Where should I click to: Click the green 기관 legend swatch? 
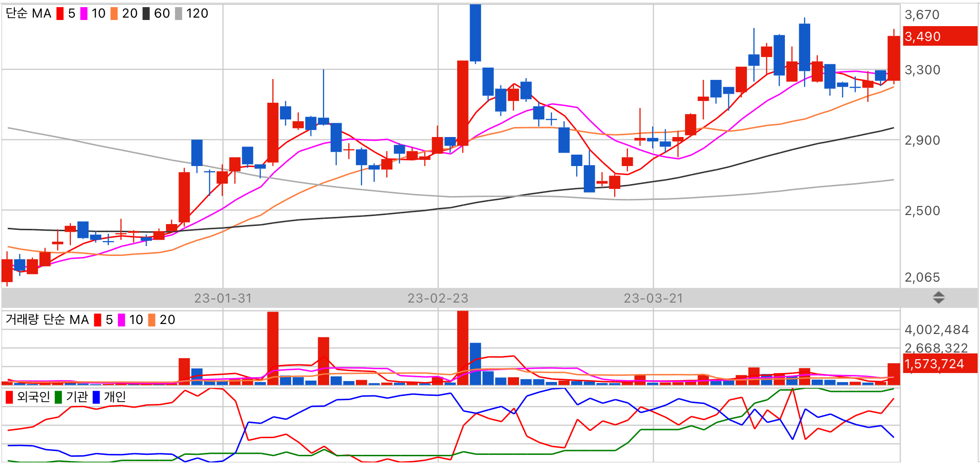pos(58,397)
